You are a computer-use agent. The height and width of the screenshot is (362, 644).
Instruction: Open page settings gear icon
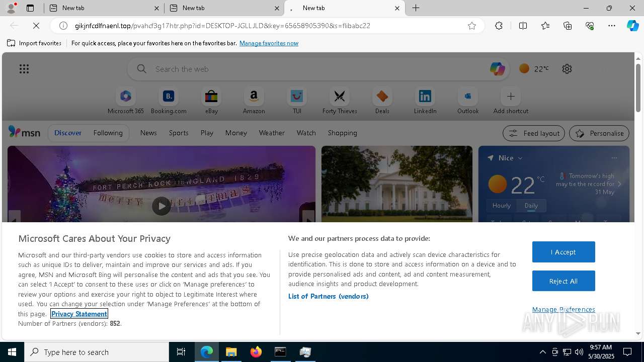pyautogui.click(x=567, y=69)
